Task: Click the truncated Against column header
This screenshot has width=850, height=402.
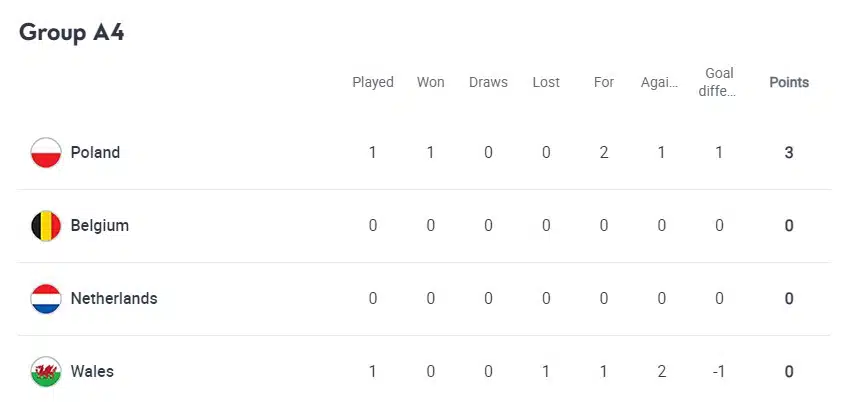Action: pos(660,82)
